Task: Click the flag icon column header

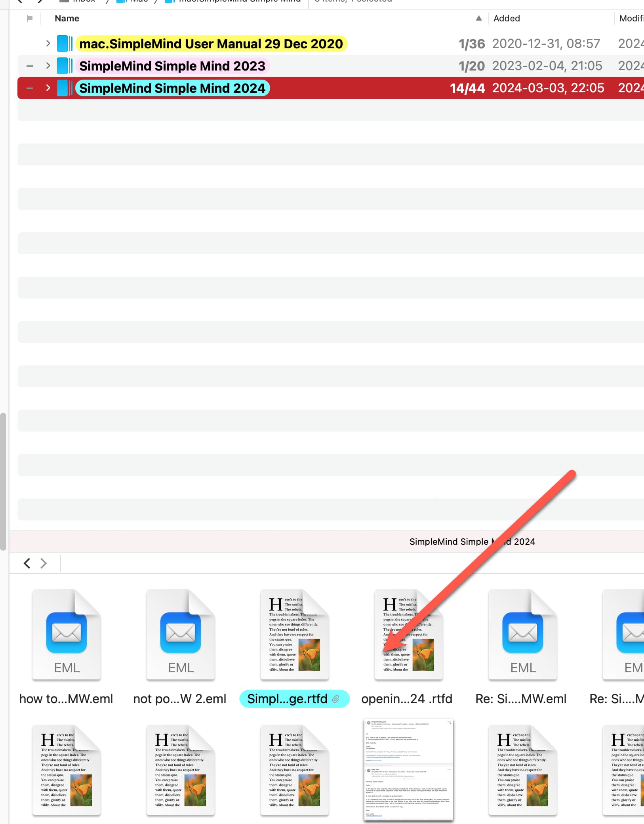Action: (30, 19)
